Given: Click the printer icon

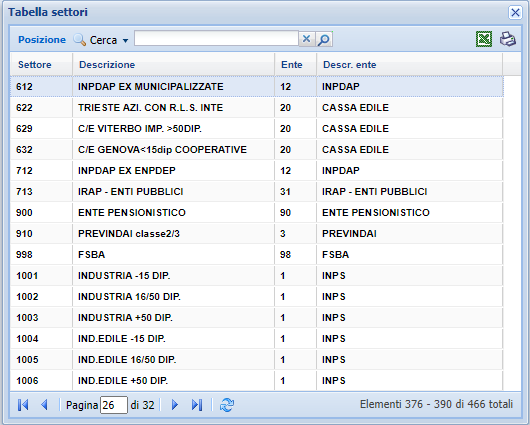Looking at the screenshot, I should coord(507,39).
